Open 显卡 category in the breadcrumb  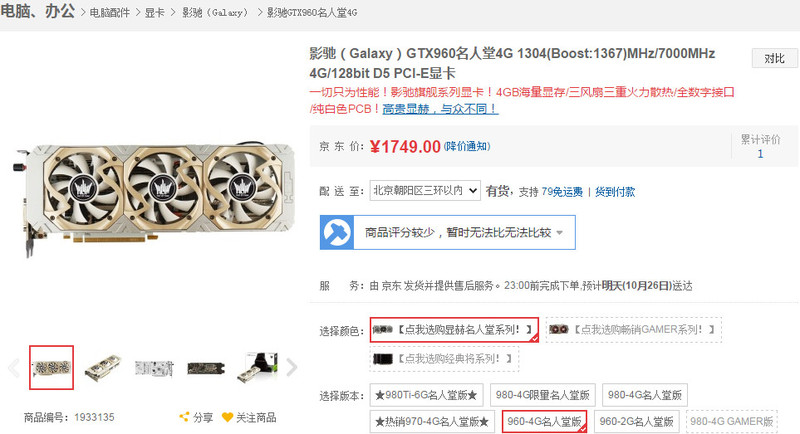(155, 13)
